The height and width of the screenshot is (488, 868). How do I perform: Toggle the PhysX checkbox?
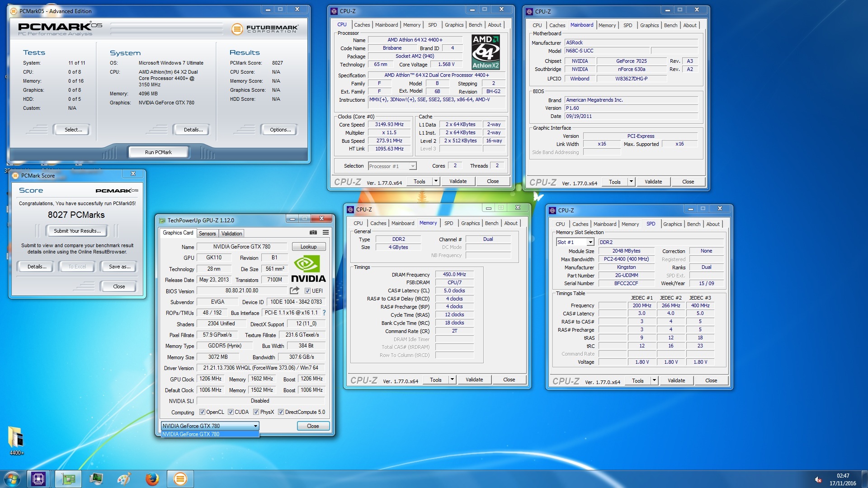point(256,412)
